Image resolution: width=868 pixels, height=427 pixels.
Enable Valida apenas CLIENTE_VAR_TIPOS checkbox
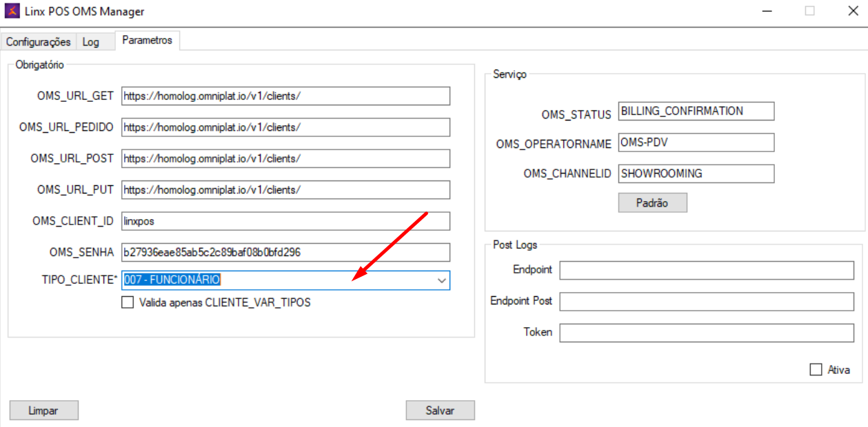click(128, 302)
